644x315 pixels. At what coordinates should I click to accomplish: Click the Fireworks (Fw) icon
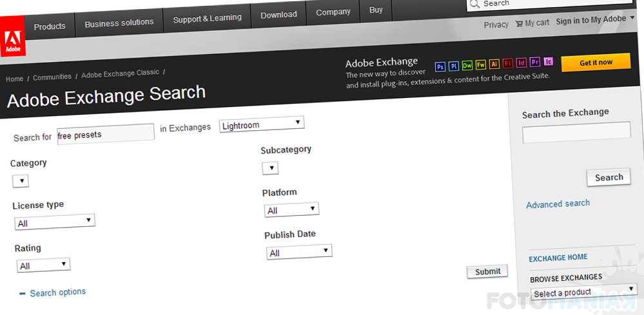coord(481,64)
